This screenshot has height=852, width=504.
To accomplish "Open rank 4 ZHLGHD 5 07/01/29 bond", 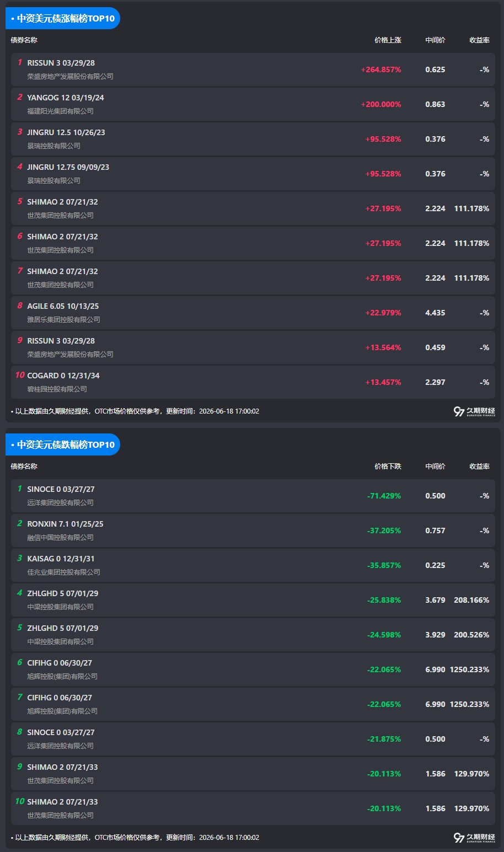I will (63, 593).
